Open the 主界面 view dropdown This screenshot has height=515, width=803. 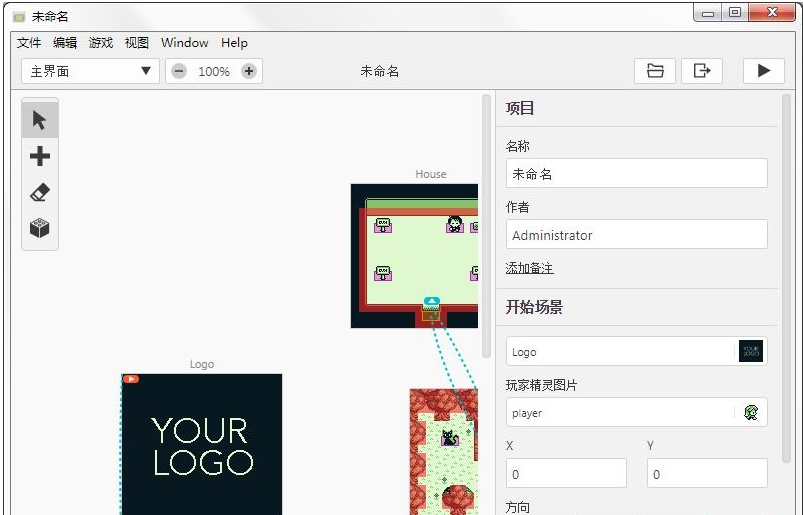tap(90, 71)
